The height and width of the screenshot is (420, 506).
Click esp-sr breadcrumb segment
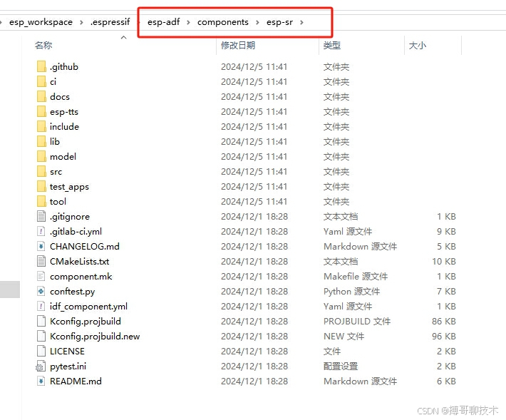click(x=280, y=22)
